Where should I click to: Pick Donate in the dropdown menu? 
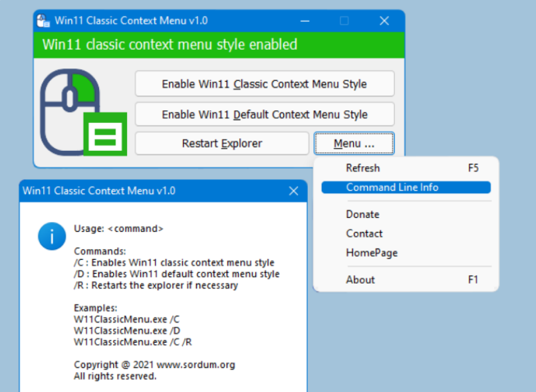coord(362,214)
